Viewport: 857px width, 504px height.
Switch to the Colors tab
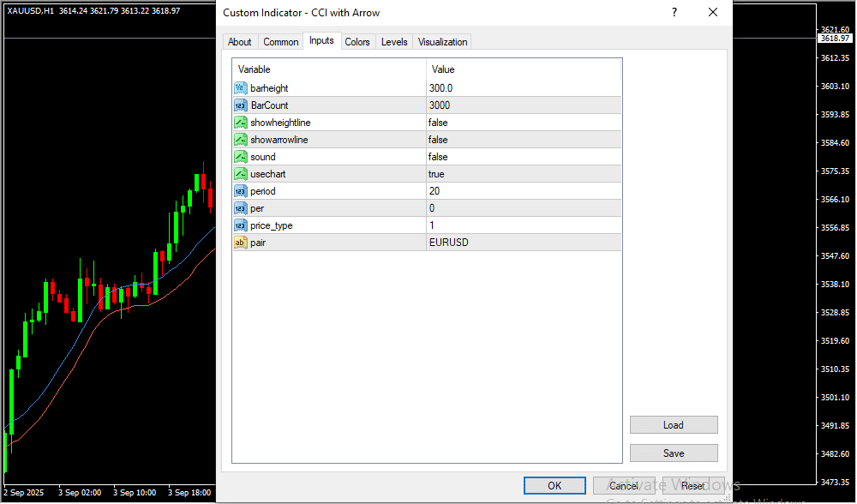click(x=357, y=42)
